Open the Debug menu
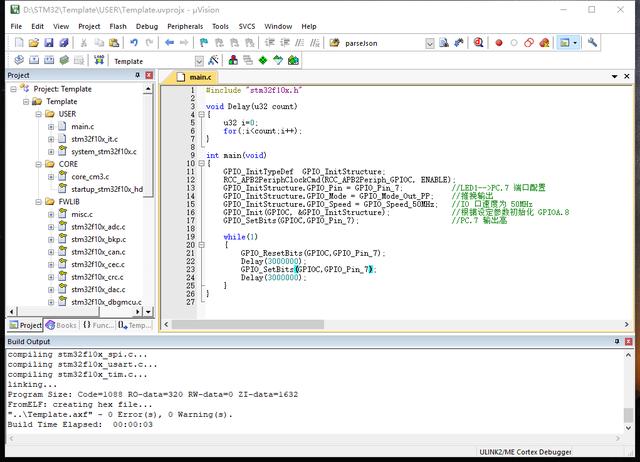 (x=147, y=26)
